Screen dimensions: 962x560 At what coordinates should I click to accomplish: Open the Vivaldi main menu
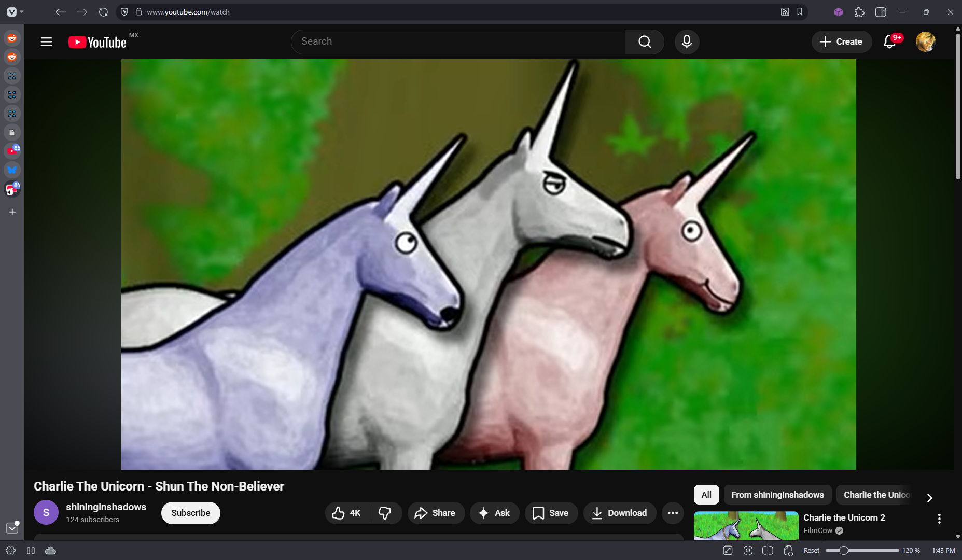click(x=12, y=12)
